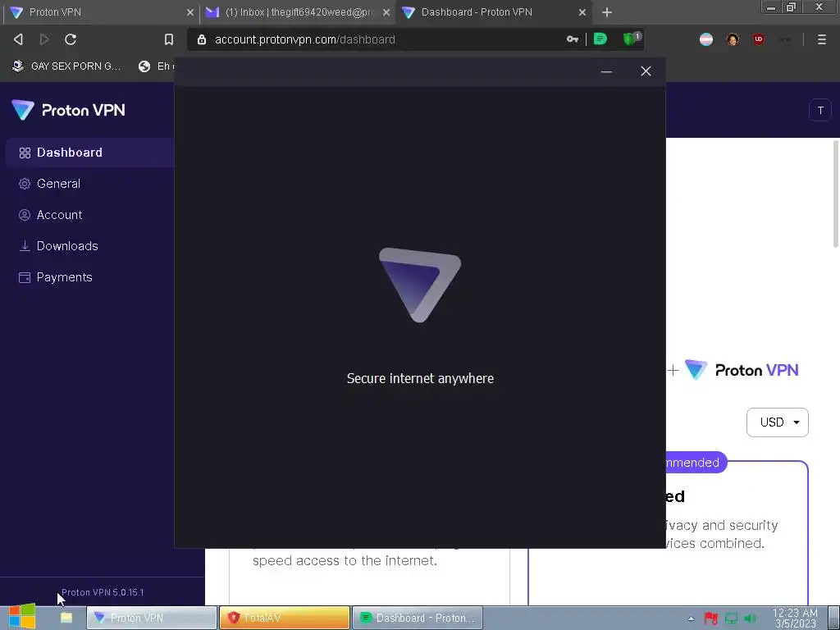Open File Explorer from the taskbar

click(x=66, y=618)
